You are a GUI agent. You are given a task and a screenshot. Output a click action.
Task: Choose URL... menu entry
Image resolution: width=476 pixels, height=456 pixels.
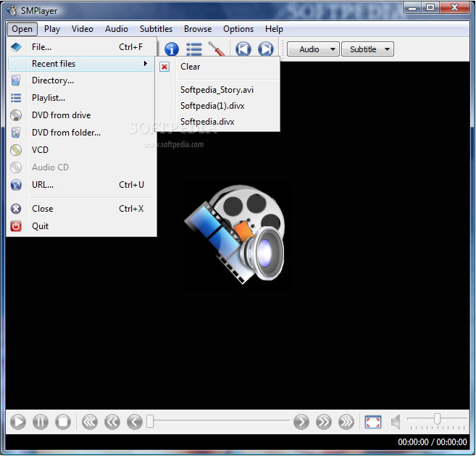(81, 185)
